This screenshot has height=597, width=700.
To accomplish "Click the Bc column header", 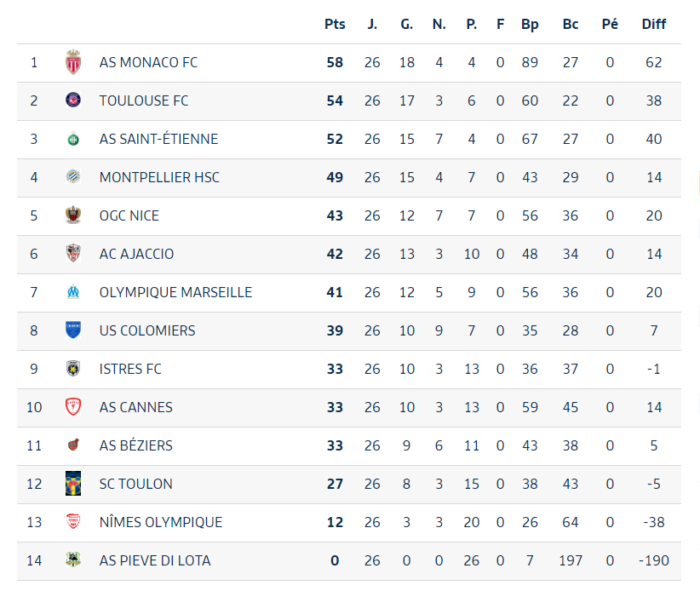I will click(x=570, y=24).
